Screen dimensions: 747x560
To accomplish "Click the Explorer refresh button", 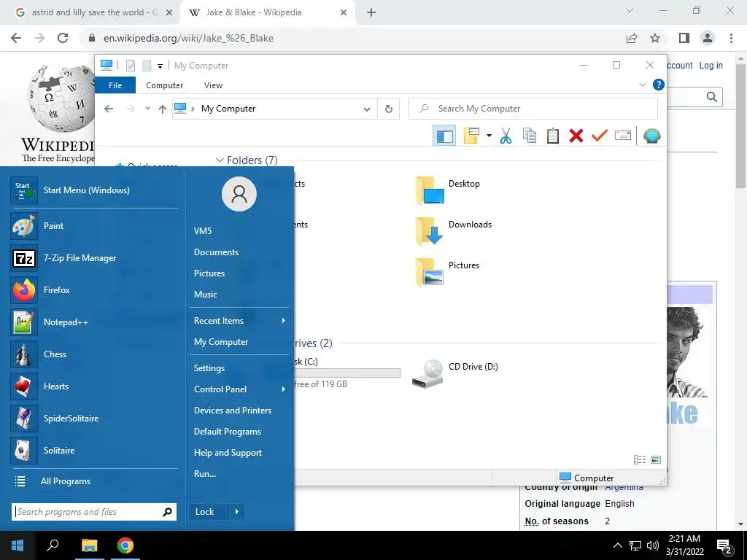I will tap(389, 109).
